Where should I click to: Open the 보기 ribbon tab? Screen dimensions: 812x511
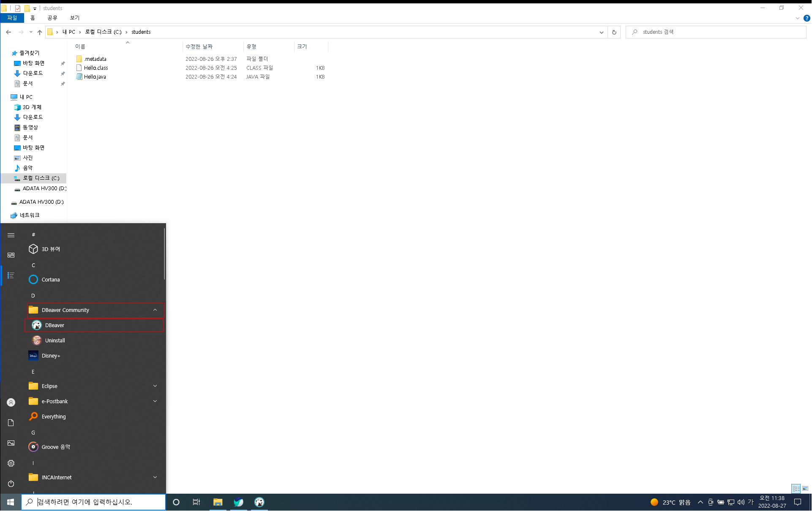[x=74, y=18]
